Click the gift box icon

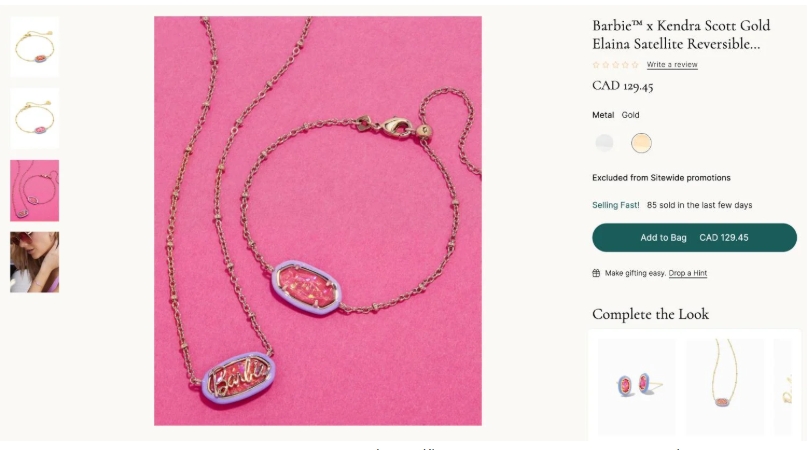(596, 273)
